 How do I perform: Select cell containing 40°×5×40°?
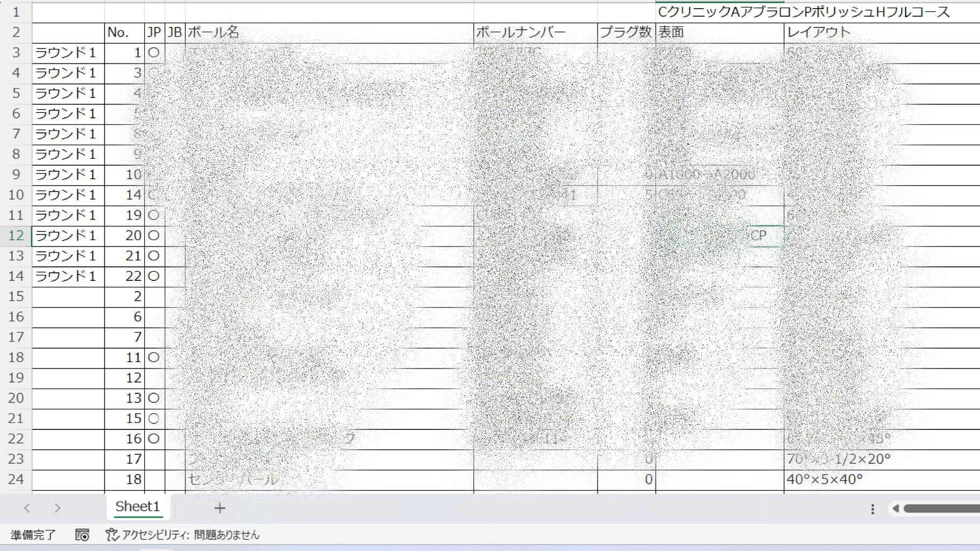click(x=881, y=479)
